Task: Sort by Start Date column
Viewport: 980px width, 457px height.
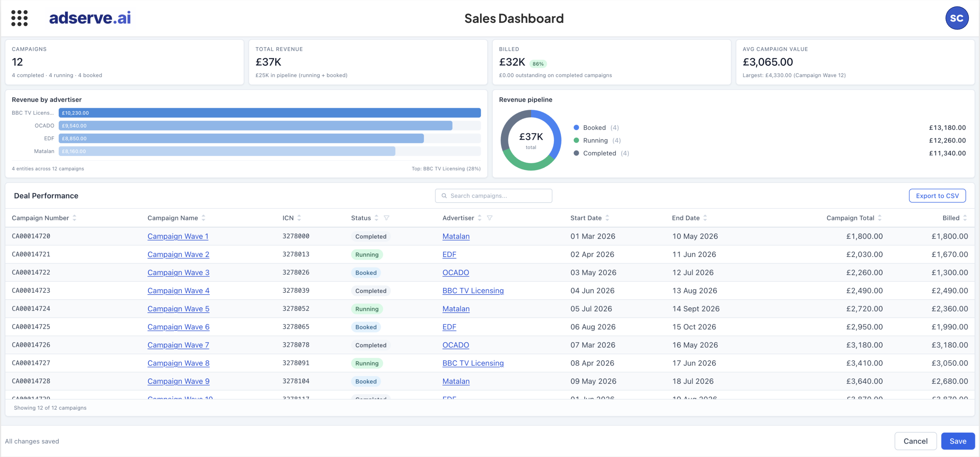Action: pyautogui.click(x=607, y=218)
